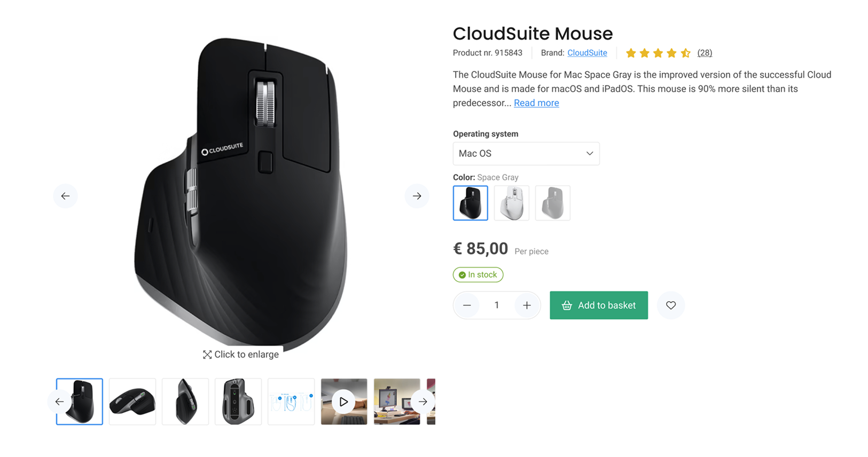Decrease quantity with the minus button
Viewport: 868px width, 457px height.
[x=467, y=305]
